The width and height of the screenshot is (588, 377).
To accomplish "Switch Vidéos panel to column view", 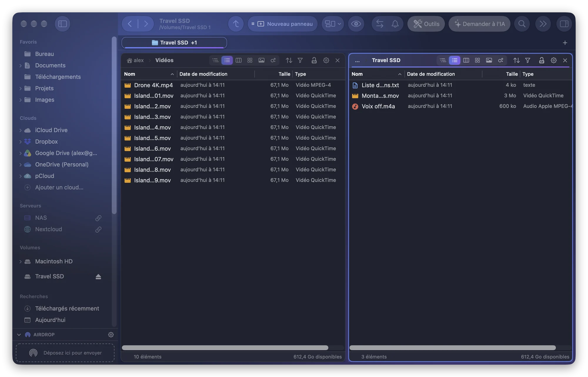I will pyautogui.click(x=238, y=60).
